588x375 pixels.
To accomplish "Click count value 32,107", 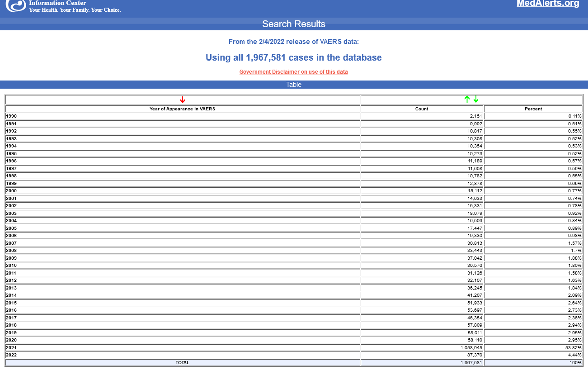I will point(475,280).
